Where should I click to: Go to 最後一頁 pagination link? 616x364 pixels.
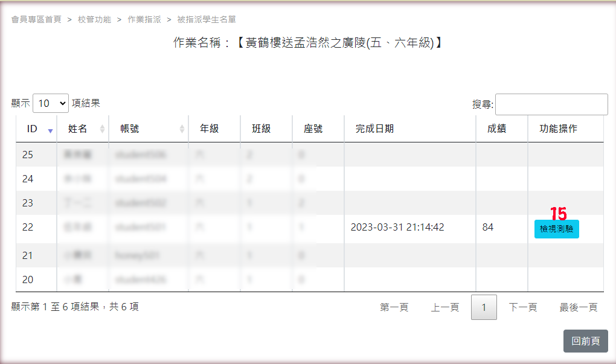pyautogui.click(x=579, y=307)
